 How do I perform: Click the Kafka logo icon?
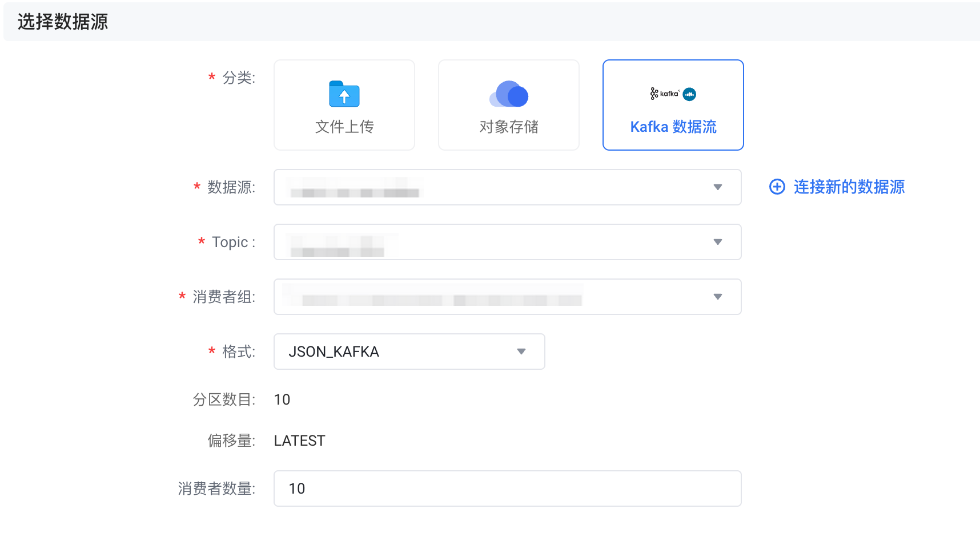coord(673,94)
